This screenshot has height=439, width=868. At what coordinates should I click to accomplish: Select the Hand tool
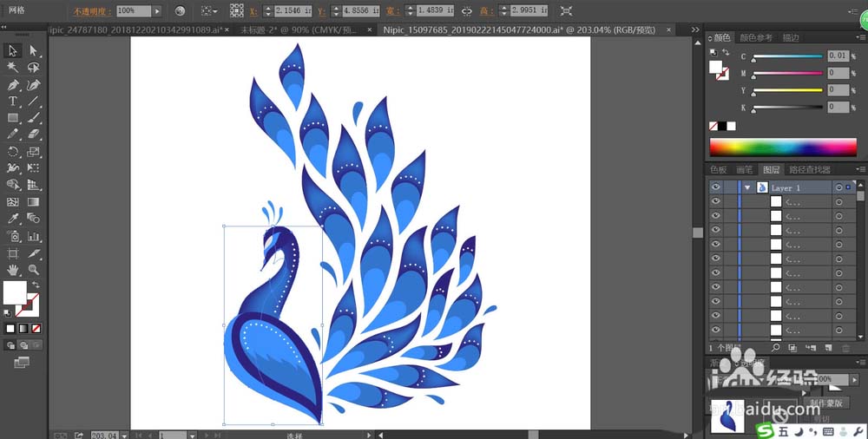tap(13, 270)
